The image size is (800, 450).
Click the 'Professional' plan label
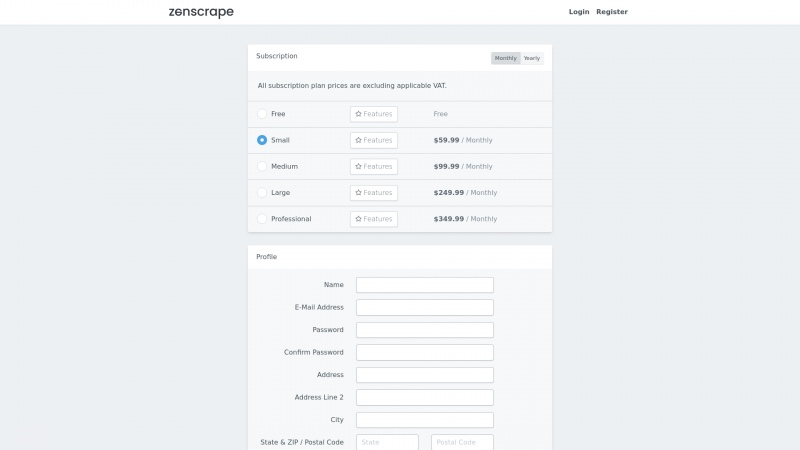[x=291, y=219]
